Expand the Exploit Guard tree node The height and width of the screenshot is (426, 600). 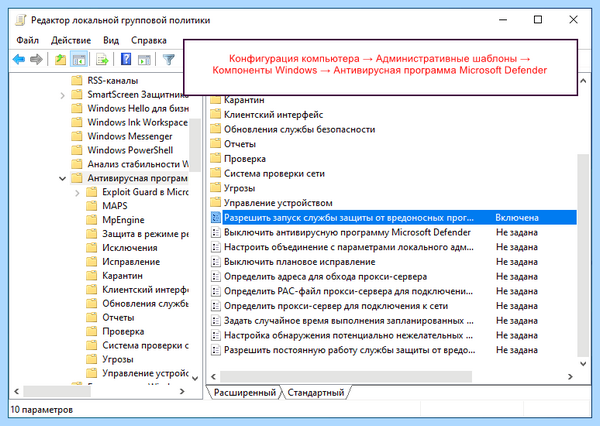tap(77, 193)
